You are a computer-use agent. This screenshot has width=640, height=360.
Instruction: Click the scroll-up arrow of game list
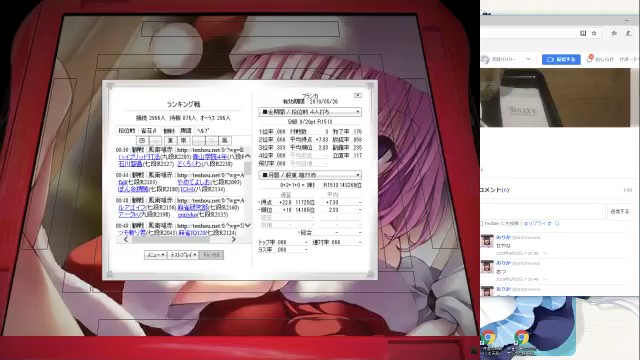(x=247, y=156)
